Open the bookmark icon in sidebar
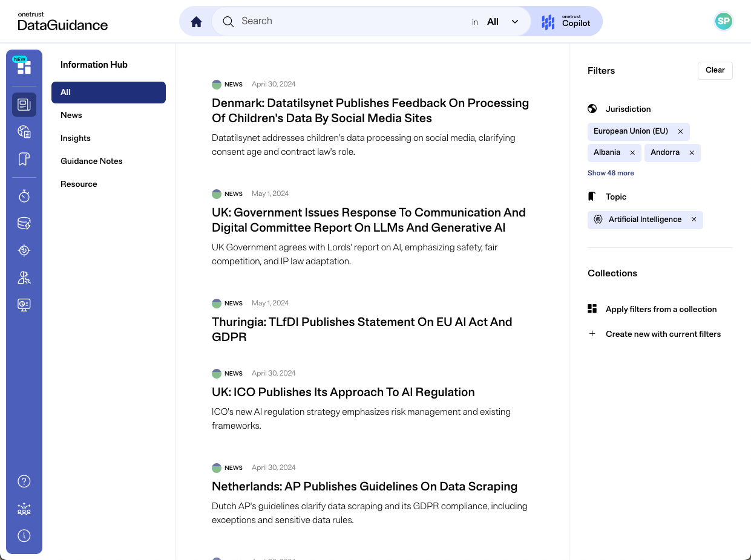Screen dimensions: 751x560 tap(24, 159)
